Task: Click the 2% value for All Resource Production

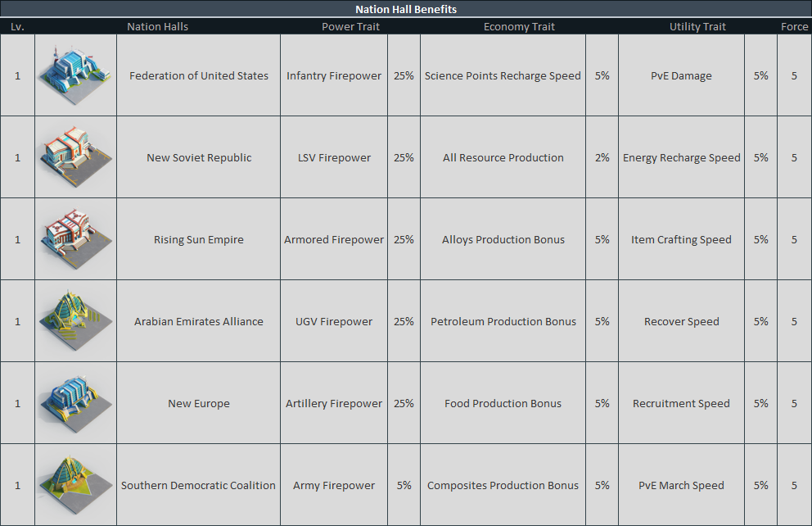Action: pos(602,157)
